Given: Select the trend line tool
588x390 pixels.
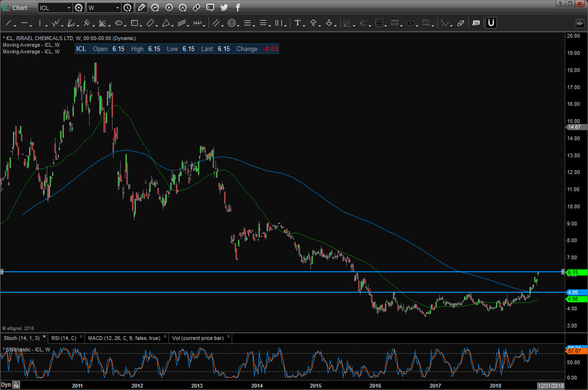Looking at the screenshot, I should click(8, 23).
